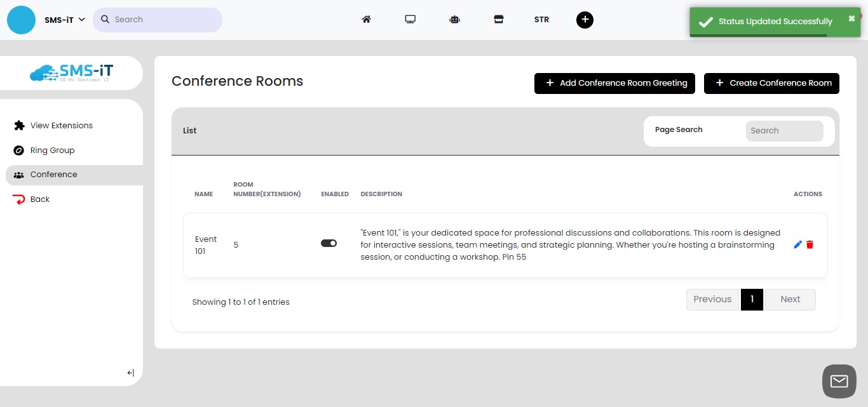This screenshot has width=868, height=407.
Task: Delete Event 101 with the trash icon
Action: [x=810, y=244]
